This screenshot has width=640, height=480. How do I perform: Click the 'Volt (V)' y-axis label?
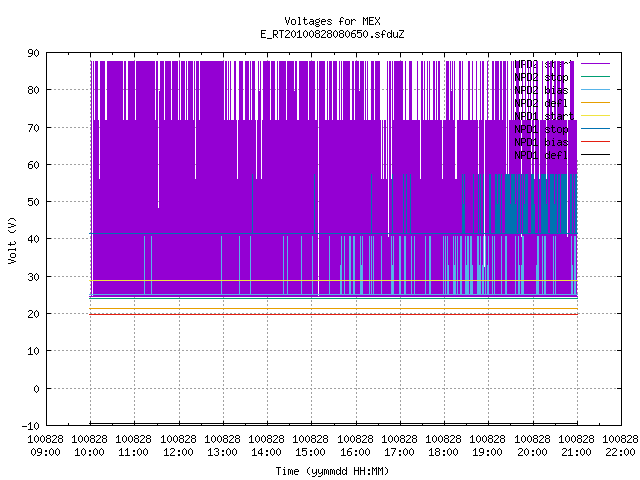[12, 240]
